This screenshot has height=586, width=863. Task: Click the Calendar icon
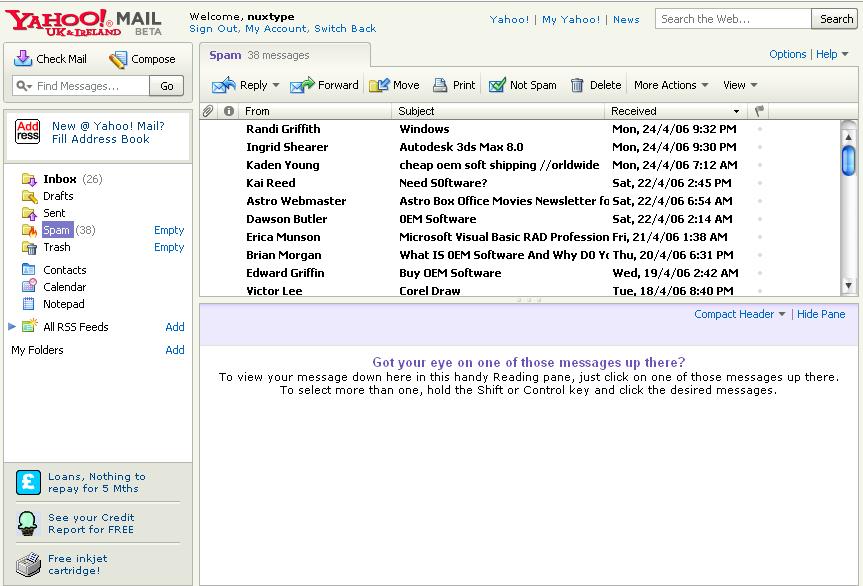click(x=29, y=286)
